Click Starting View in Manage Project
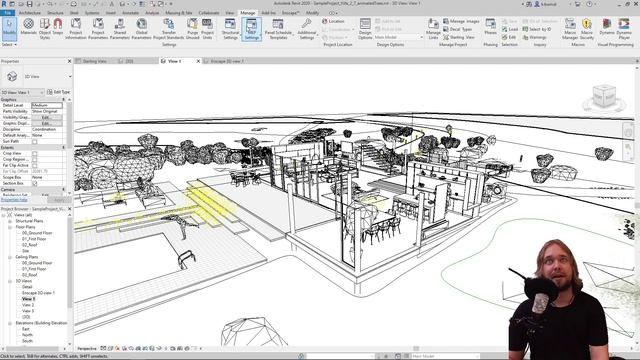The height and width of the screenshot is (360, 640). [x=459, y=37]
